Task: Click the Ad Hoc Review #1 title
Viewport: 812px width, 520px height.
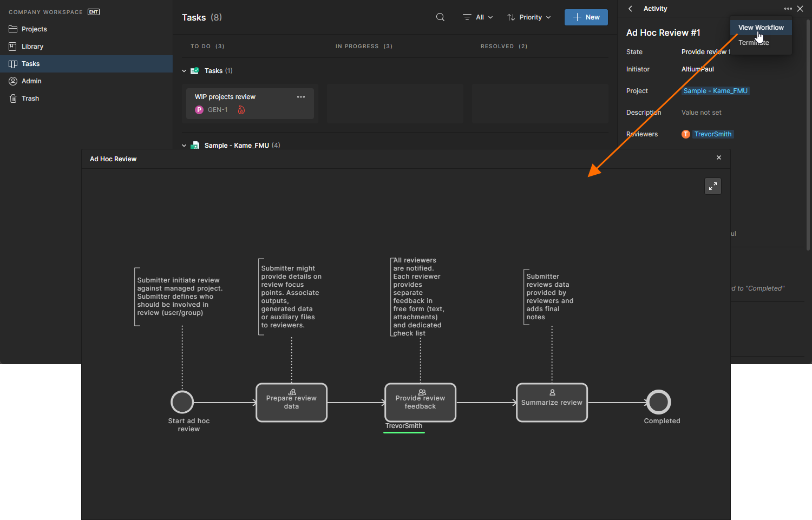Action: point(664,33)
